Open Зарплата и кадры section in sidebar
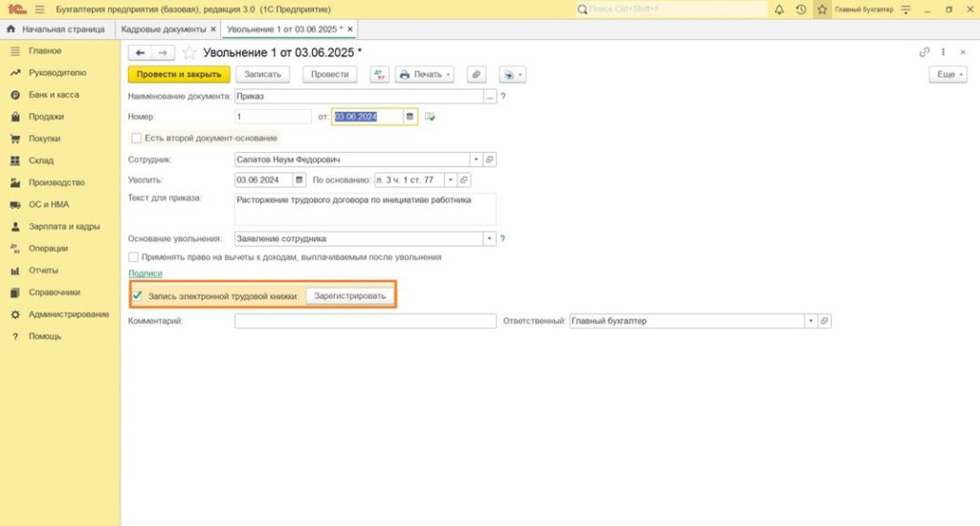Screen dimensions: 980x526 pos(64,227)
